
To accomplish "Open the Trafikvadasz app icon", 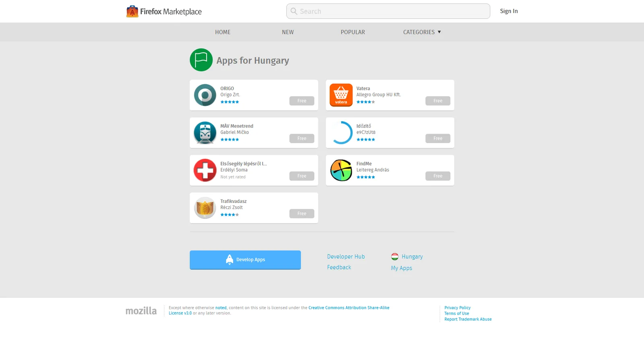I will point(205,208).
